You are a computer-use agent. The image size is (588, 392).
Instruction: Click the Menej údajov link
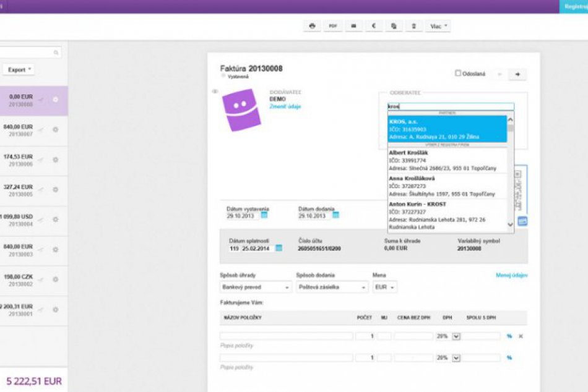511,275
